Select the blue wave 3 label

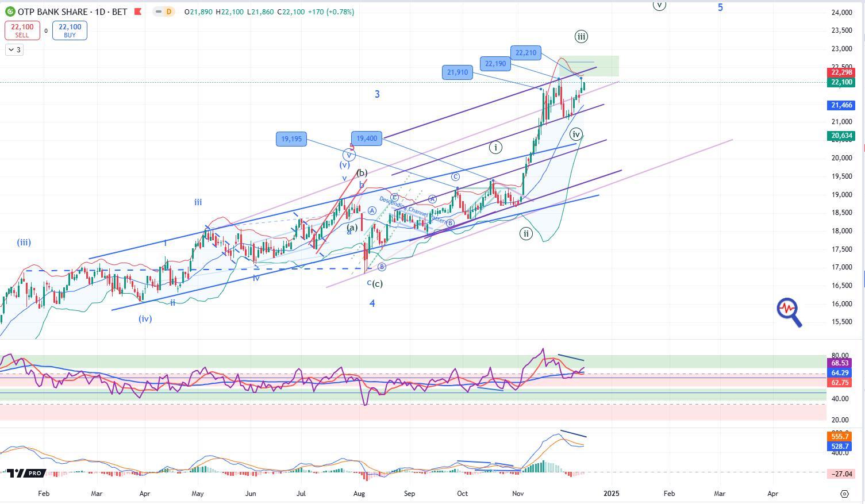click(377, 94)
